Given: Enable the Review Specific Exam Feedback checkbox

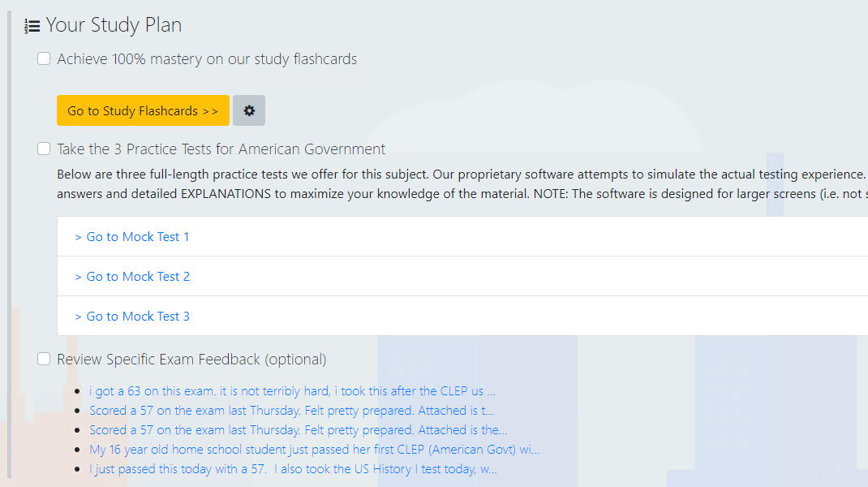Looking at the screenshot, I should pos(44,359).
